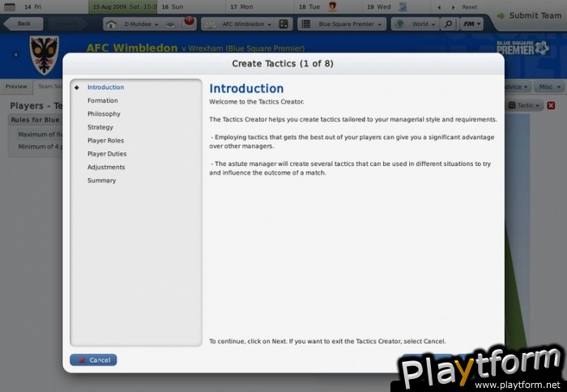The width and height of the screenshot is (567, 392).
Task: Open the tactics board icon
Action: click(x=283, y=24)
